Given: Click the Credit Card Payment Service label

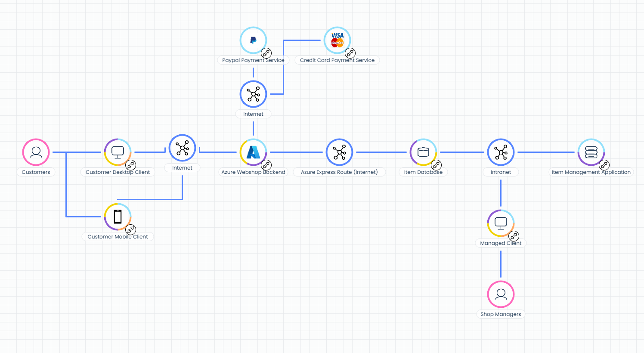Looking at the screenshot, I should (337, 60).
